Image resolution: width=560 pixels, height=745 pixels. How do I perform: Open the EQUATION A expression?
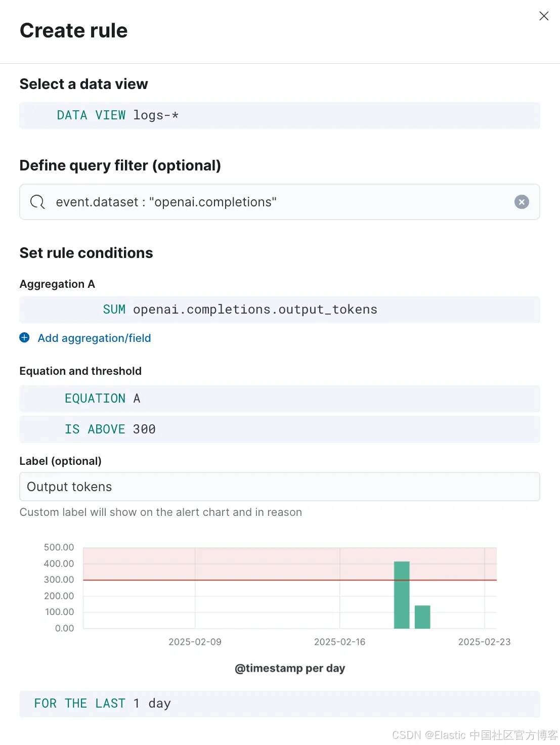point(280,399)
